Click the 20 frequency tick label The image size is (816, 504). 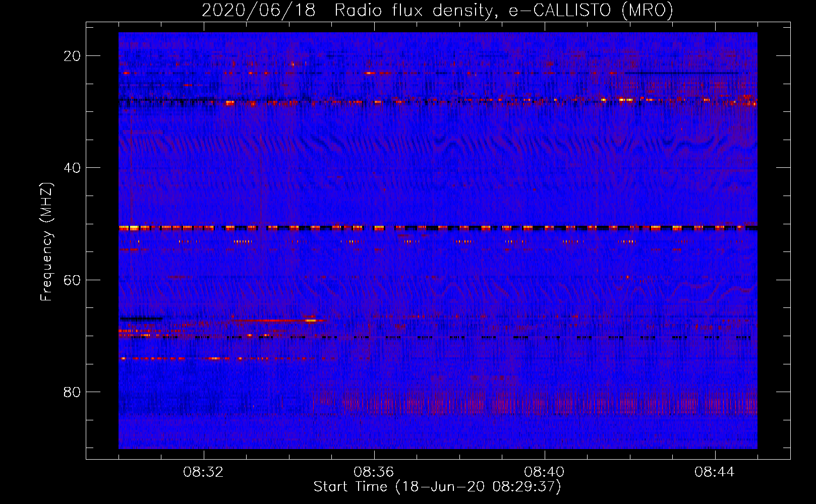click(x=72, y=56)
